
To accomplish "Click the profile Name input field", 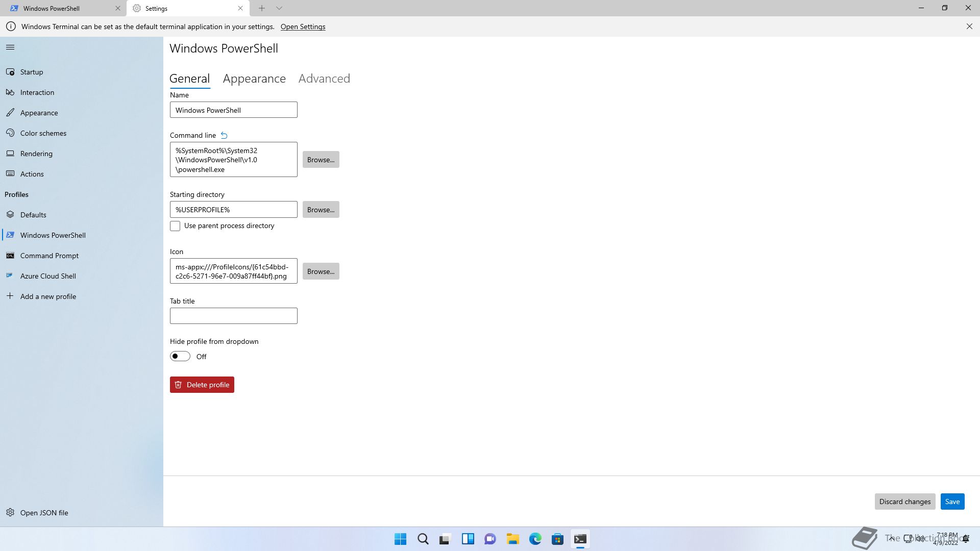I will pyautogui.click(x=233, y=110).
